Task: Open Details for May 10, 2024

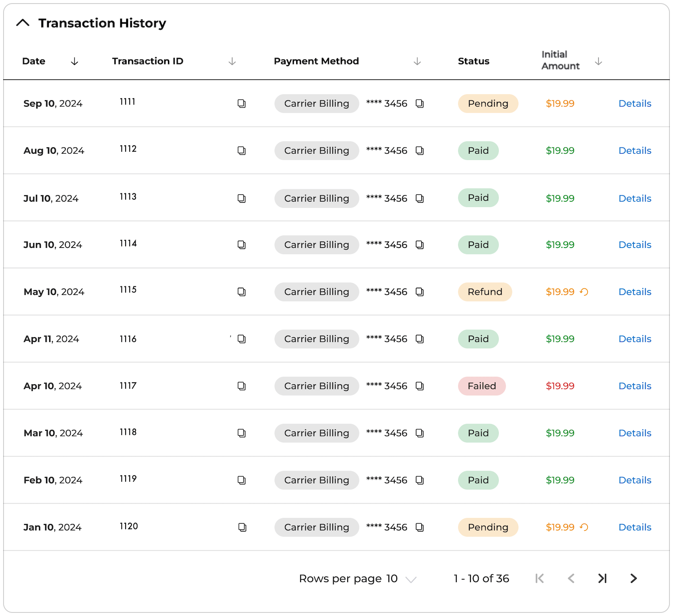Action: coord(635,292)
